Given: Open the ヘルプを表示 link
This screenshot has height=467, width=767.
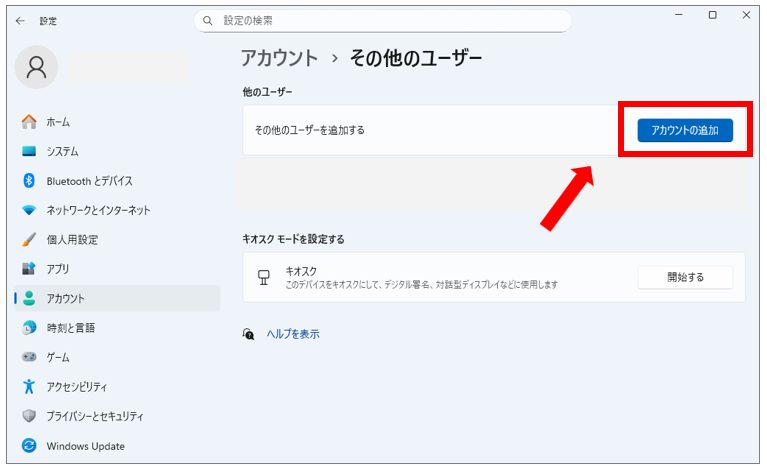Looking at the screenshot, I should coord(293,334).
